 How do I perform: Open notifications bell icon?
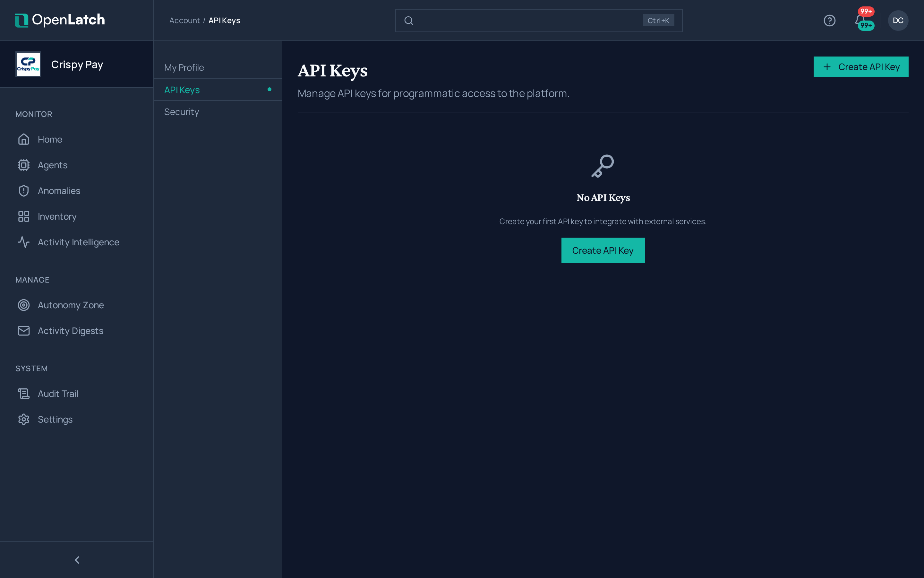click(x=859, y=20)
